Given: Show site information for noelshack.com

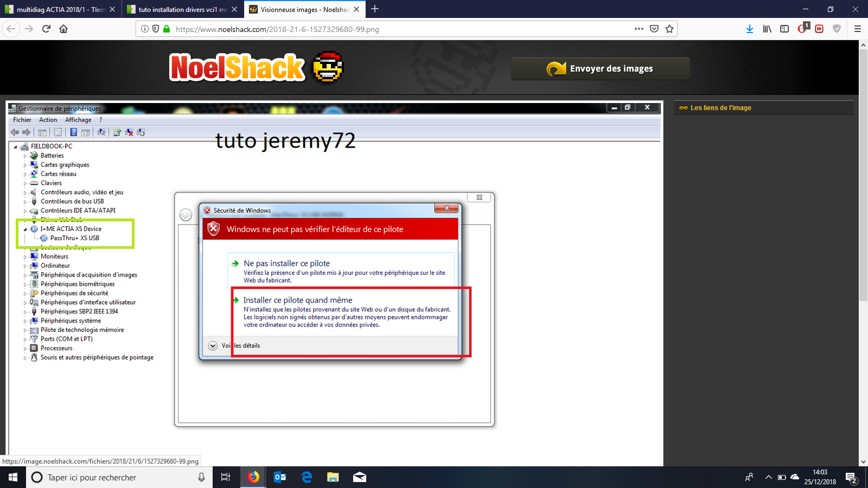Looking at the screenshot, I should (x=145, y=29).
